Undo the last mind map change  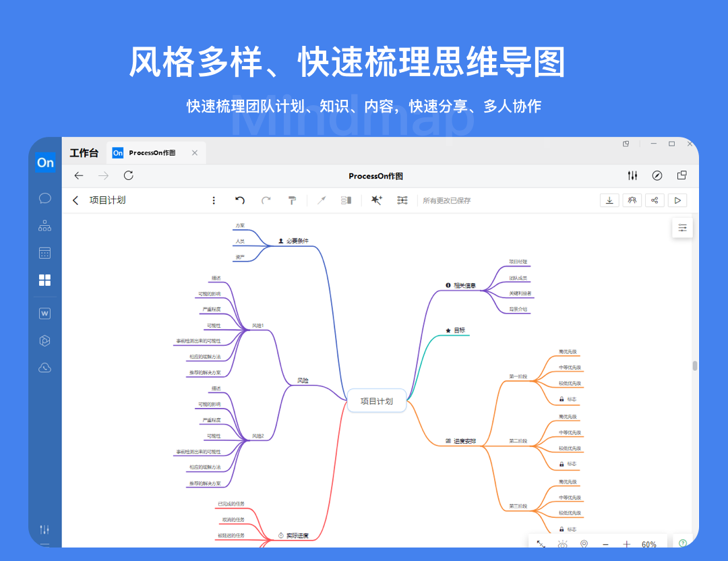pyautogui.click(x=240, y=200)
